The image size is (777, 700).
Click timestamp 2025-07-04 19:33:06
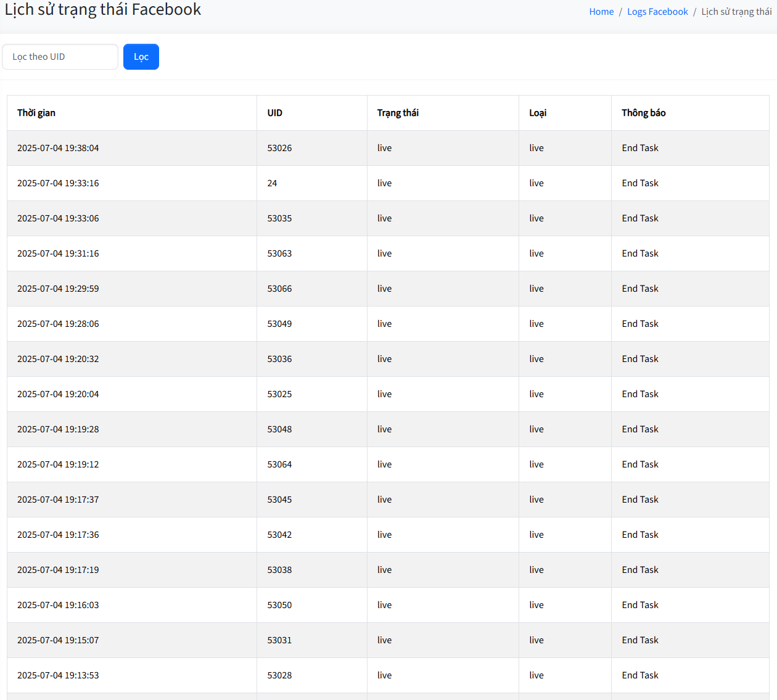tap(58, 218)
